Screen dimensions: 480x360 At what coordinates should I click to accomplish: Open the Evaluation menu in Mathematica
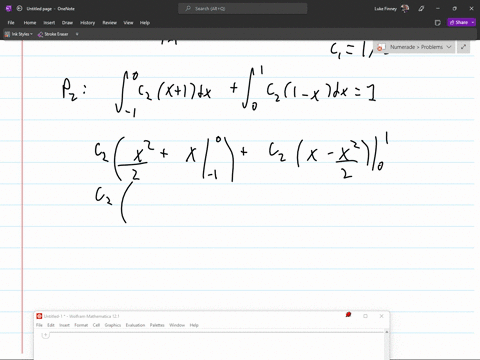[135, 325]
